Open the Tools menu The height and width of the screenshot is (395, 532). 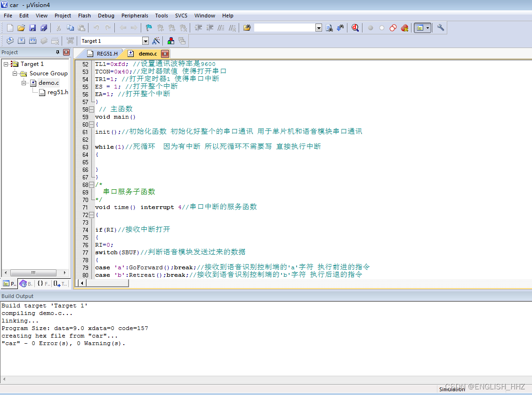(x=161, y=16)
